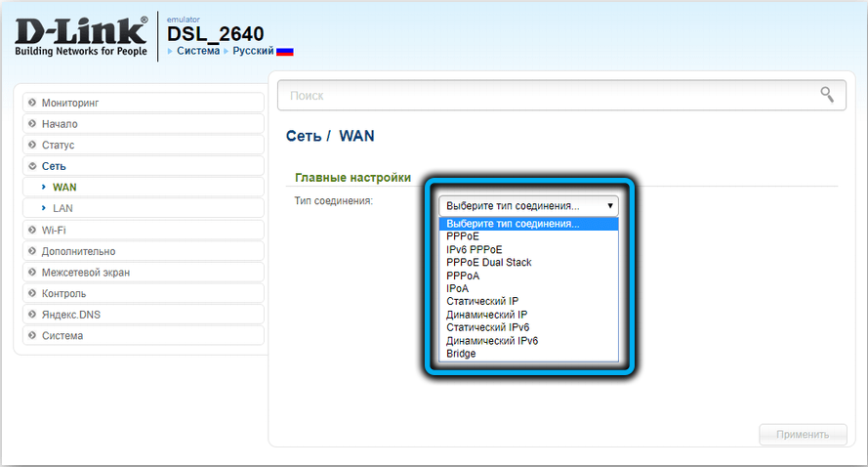Open the Межсетевой экран section
Screen dimensions: 868x467
[x=85, y=273]
